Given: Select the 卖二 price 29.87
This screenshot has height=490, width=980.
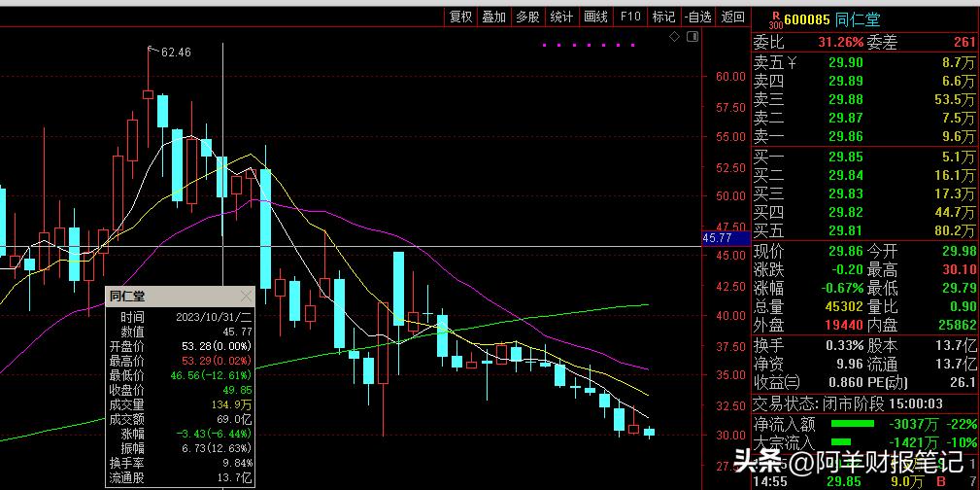Looking at the screenshot, I should [846, 118].
